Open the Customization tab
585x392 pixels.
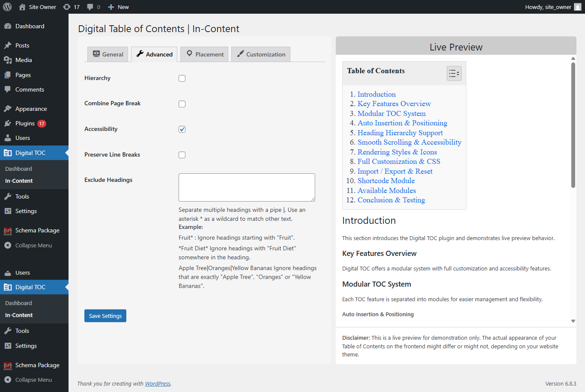(261, 54)
